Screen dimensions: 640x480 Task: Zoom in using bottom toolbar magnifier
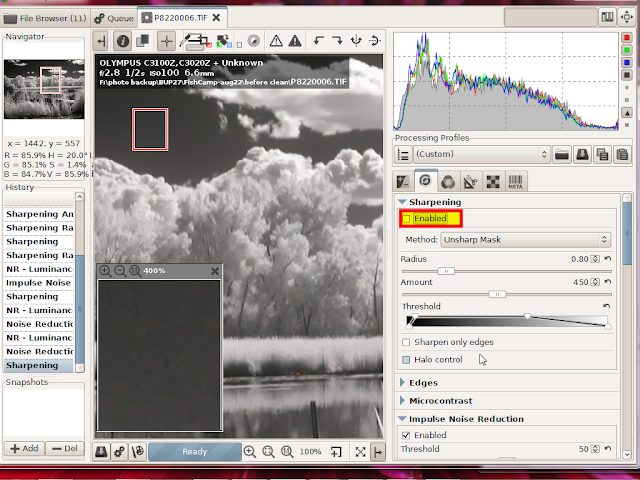point(250,451)
